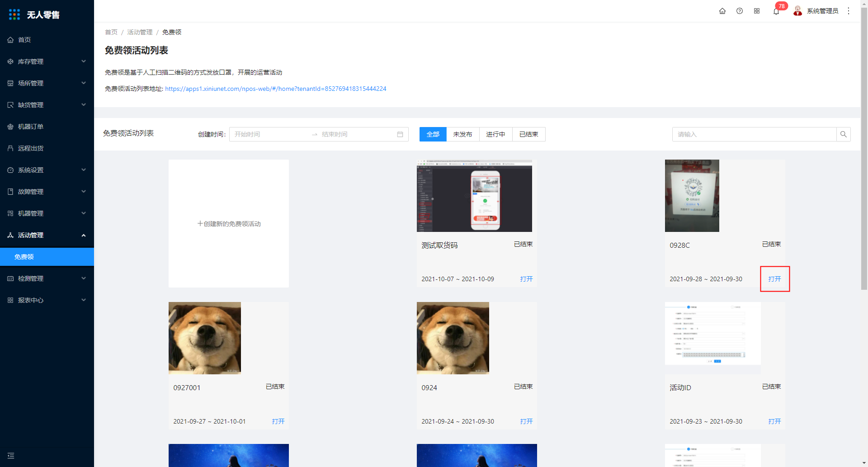The height and width of the screenshot is (467, 868).
Task: Open 远程出货 in the sidebar
Action: [x=47, y=148]
